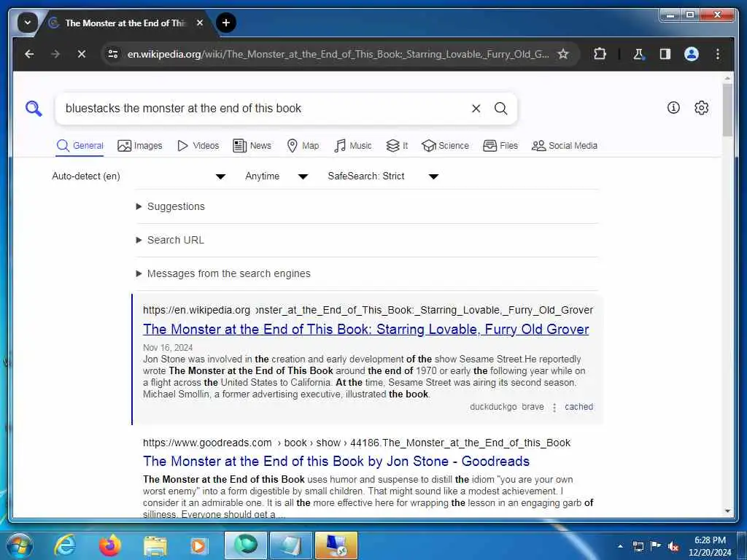Click the goodreads.com result URL
747x560 pixels.
click(356, 443)
